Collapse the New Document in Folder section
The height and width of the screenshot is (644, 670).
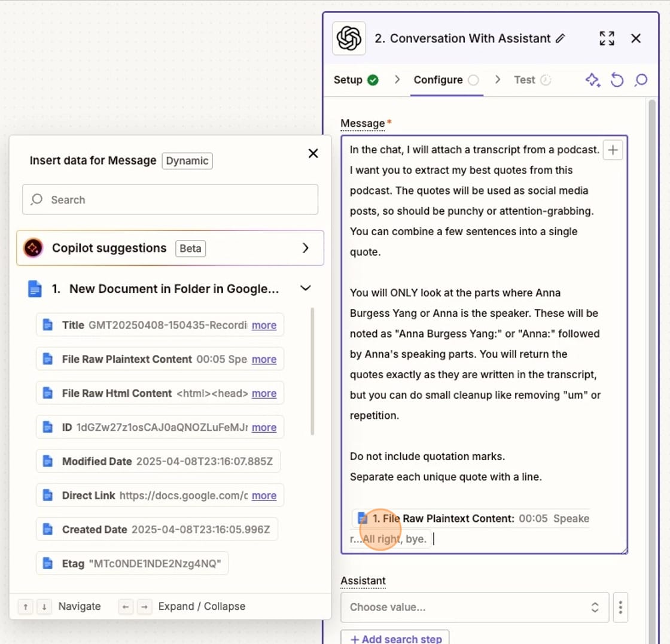pyautogui.click(x=306, y=288)
